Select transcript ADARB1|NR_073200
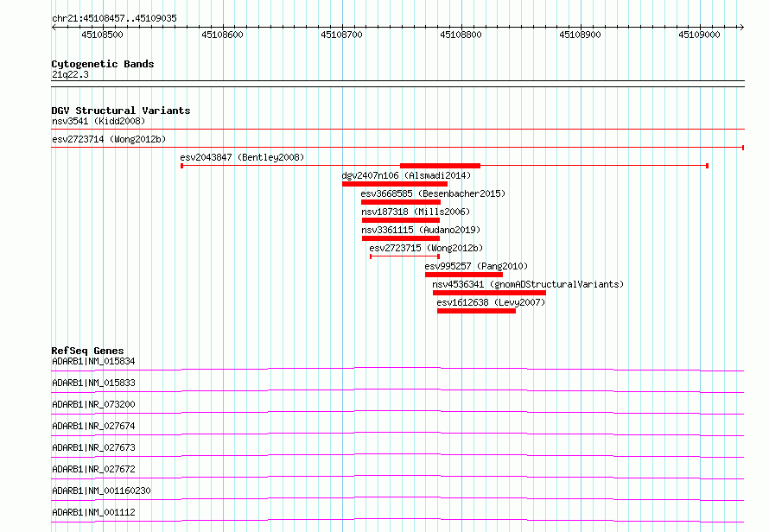The image size is (769, 532). pyautogui.click(x=93, y=404)
